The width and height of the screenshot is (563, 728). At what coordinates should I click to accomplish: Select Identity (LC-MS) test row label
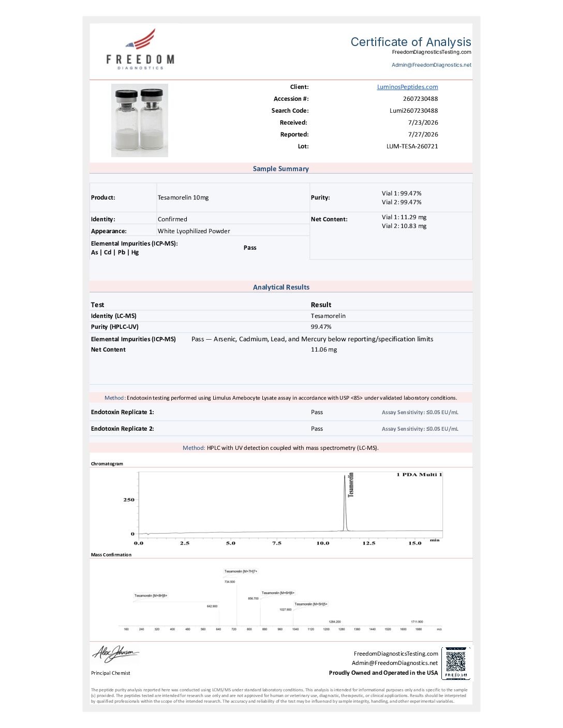click(x=114, y=316)
